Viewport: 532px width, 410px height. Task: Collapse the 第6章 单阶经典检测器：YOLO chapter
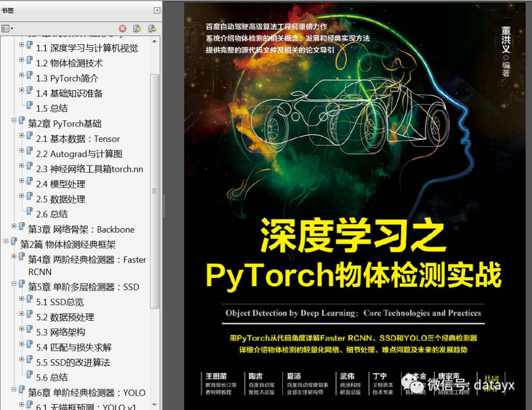(14, 389)
